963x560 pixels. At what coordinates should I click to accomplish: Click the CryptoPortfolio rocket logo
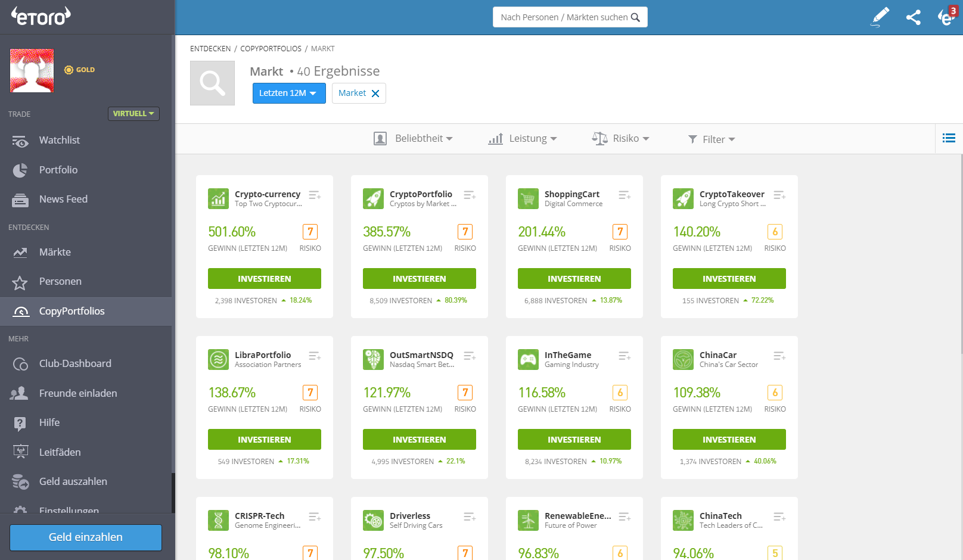tap(373, 198)
